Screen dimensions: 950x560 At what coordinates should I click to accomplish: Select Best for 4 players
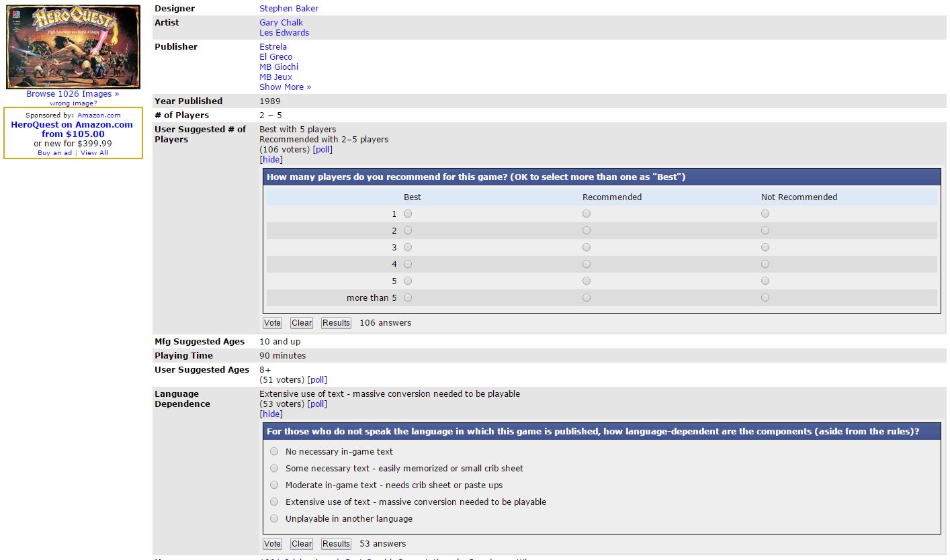[x=408, y=264]
